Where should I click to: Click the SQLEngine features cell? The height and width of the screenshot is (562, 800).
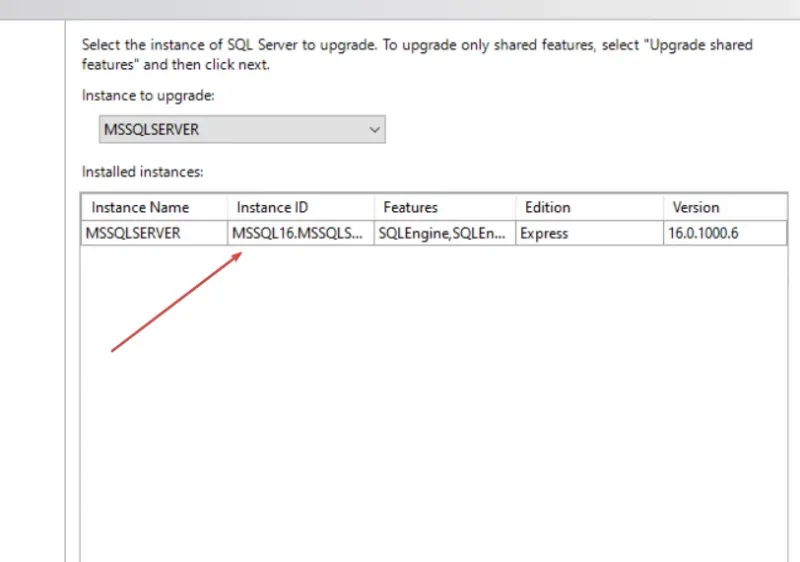(x=443, y=233)
